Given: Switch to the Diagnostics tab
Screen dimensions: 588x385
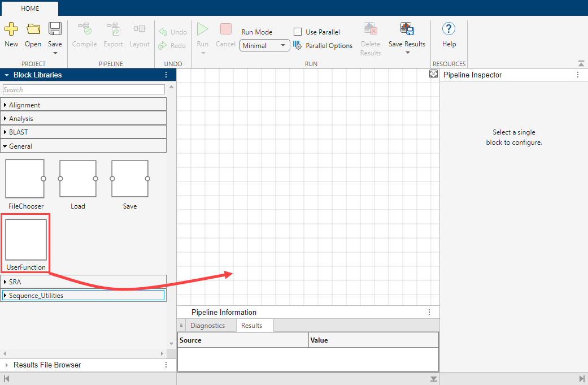Looking at the screenshot, I should [x=210, y=325].
